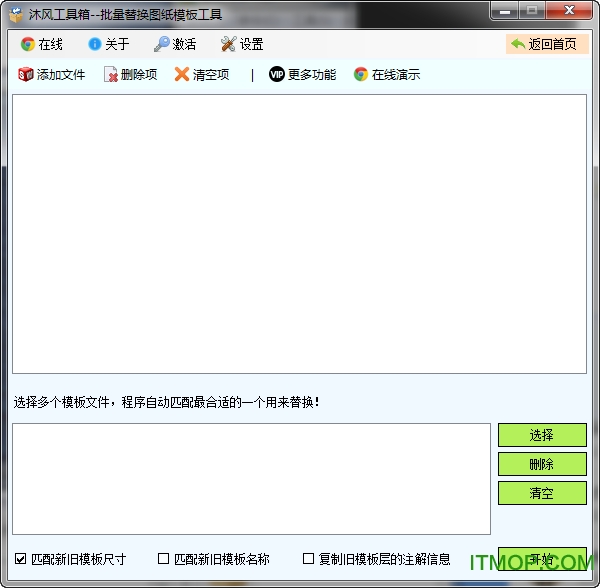
Task: Open the 在线 menu label
Action: 50,44
